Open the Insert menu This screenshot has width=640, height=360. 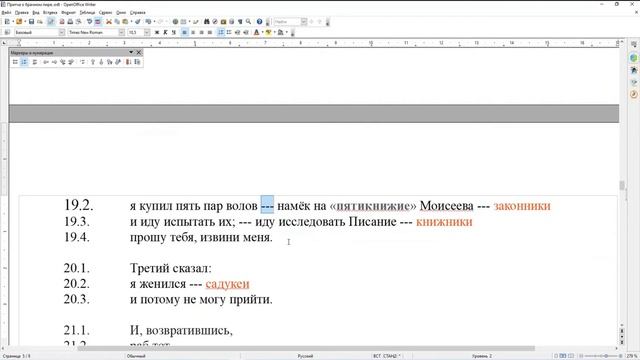[50, 13]
